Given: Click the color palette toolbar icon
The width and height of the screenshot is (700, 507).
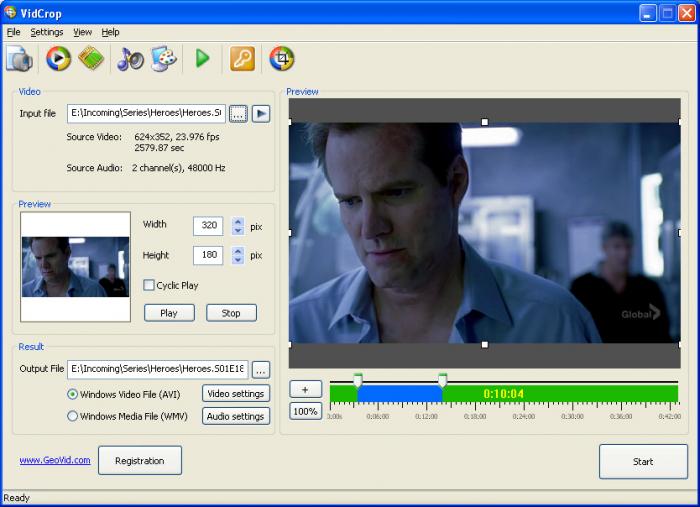Looking at the screenshot, I should click(x=163, y=59).
